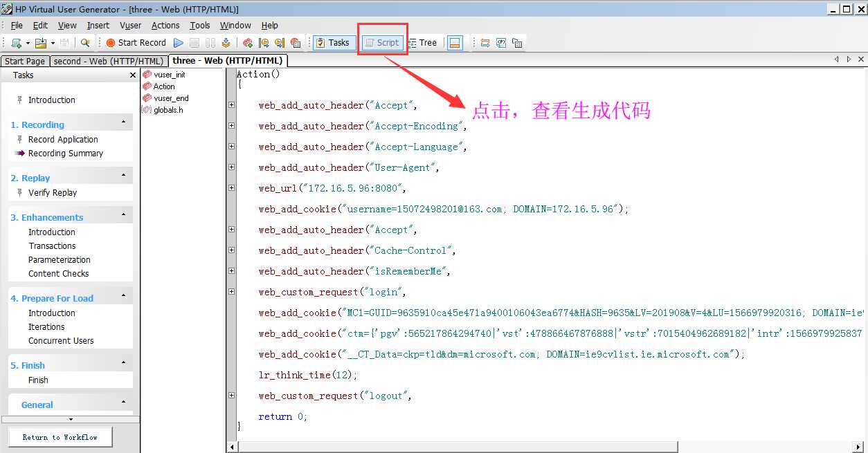Viewport: 868px width, 453px height.
Task: Click the last icon on the toolbar
Action: click(517, 43)
